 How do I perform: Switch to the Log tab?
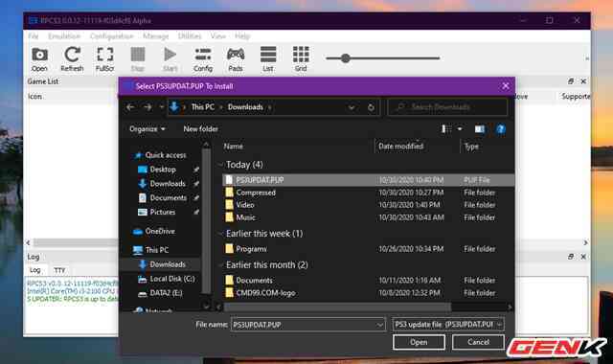[x=35, y=270]
